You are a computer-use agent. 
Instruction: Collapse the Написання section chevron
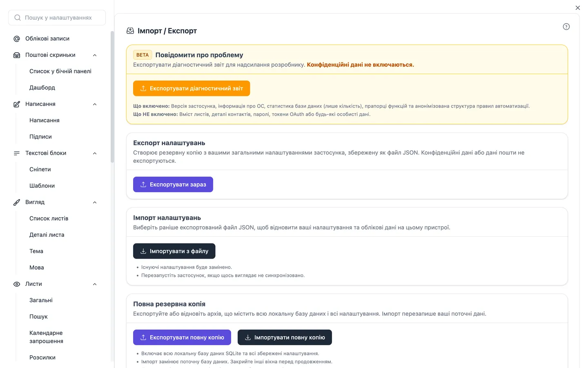(x=95, y=104)
